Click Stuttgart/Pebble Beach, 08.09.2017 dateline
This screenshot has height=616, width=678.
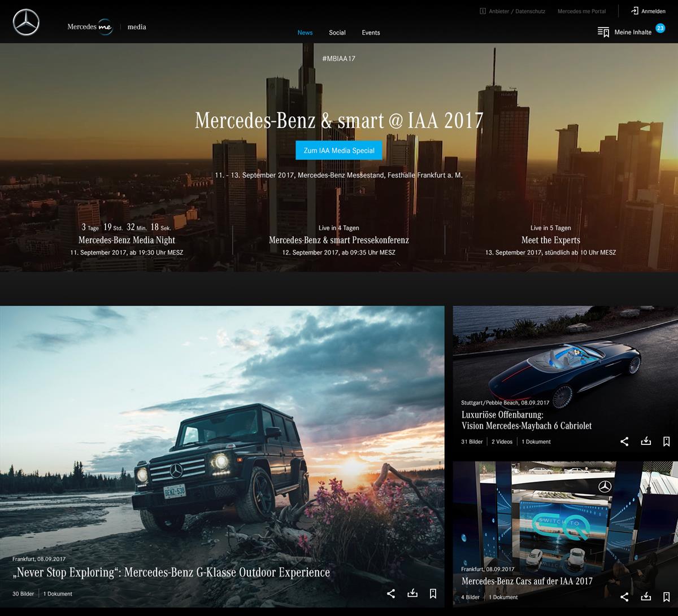505,403
